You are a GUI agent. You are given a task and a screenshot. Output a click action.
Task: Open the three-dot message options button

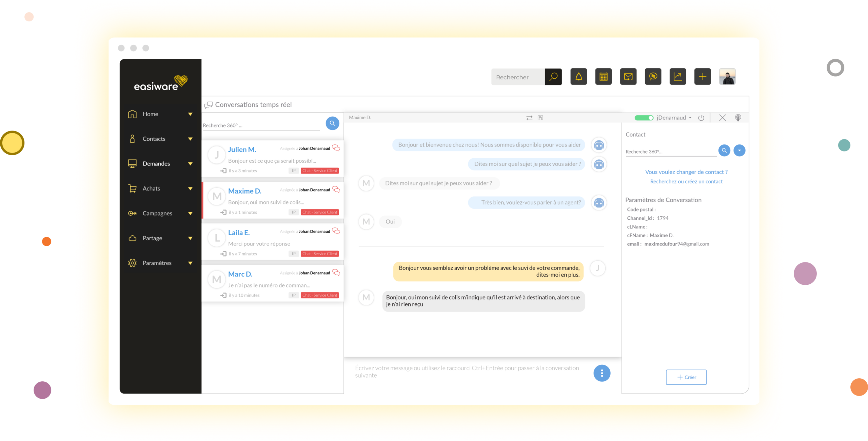[x=601, y=373]
